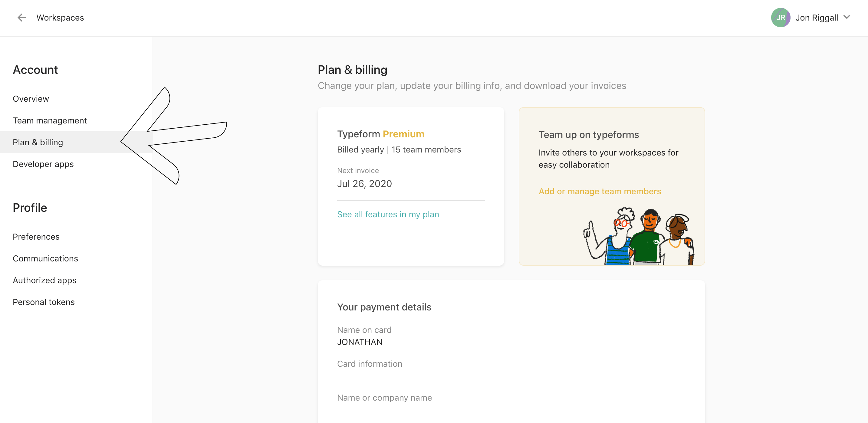Open the Workspaces link
This screenshot has height=423, width=868.
point(60,18)
